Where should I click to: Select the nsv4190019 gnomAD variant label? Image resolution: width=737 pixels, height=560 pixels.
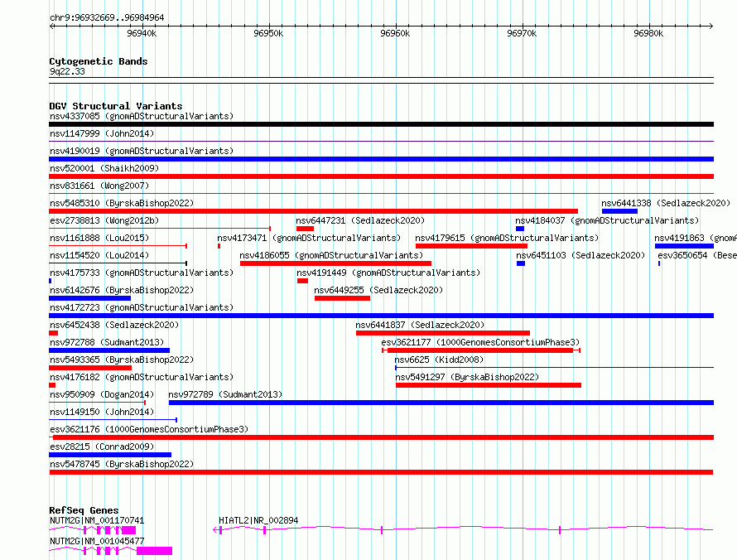pos(142,151)
